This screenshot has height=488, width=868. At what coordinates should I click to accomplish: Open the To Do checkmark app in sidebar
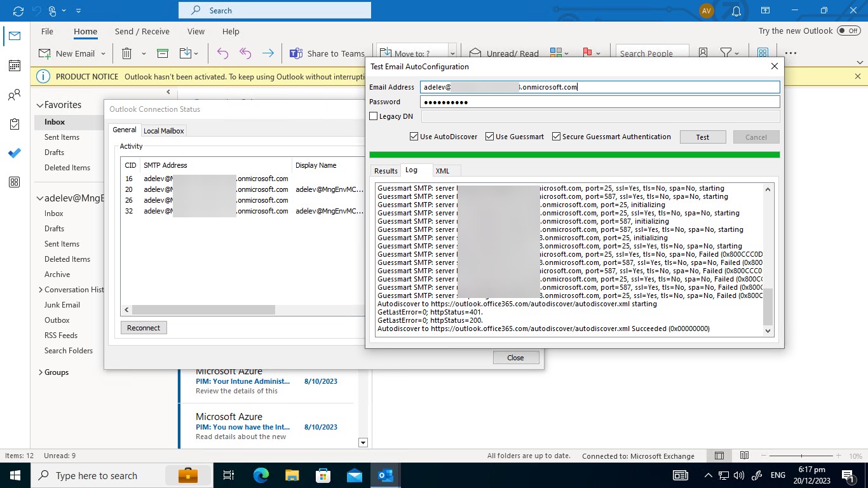point(15,154)
